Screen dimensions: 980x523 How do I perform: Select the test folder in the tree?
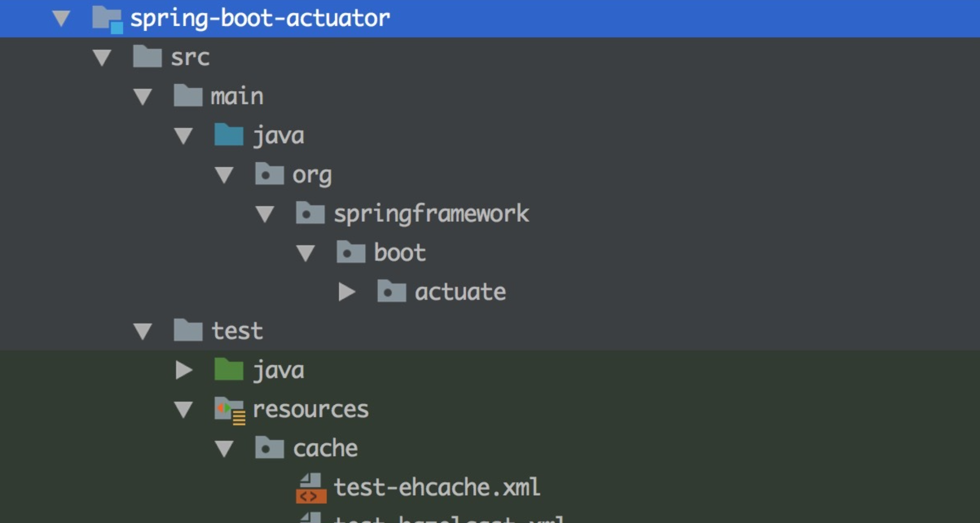[x=237, y=331]
